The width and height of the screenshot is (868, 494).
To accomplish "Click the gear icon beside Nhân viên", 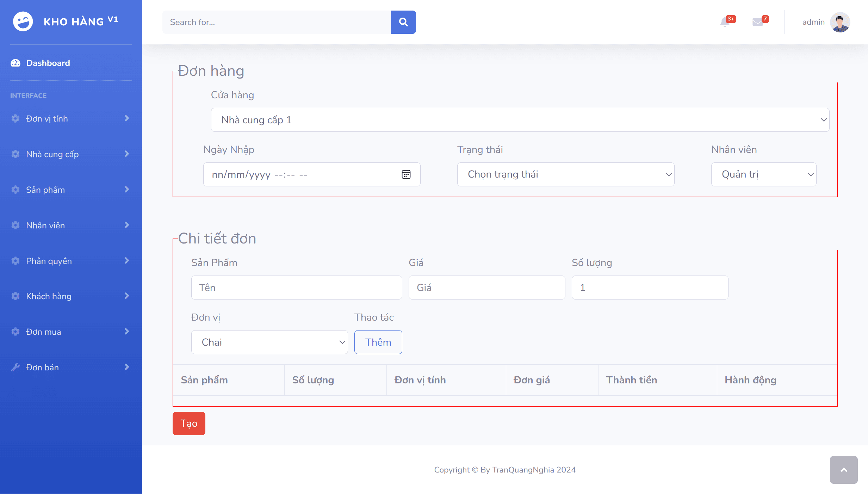I will coord(15,225).
